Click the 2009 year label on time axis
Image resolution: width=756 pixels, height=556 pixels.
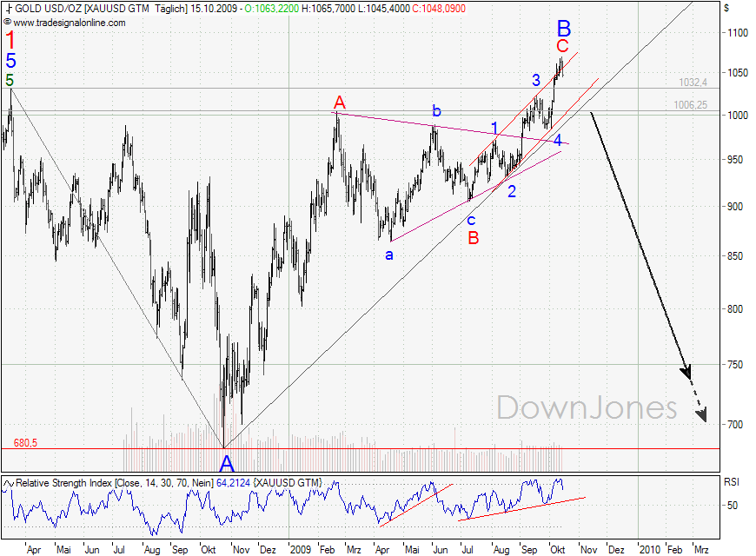[301, 550]
